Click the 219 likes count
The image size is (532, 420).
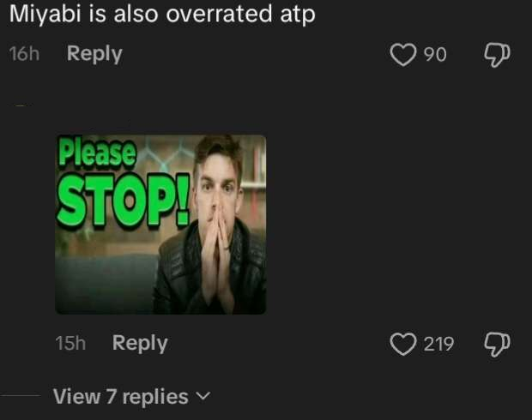click(438, 344)
